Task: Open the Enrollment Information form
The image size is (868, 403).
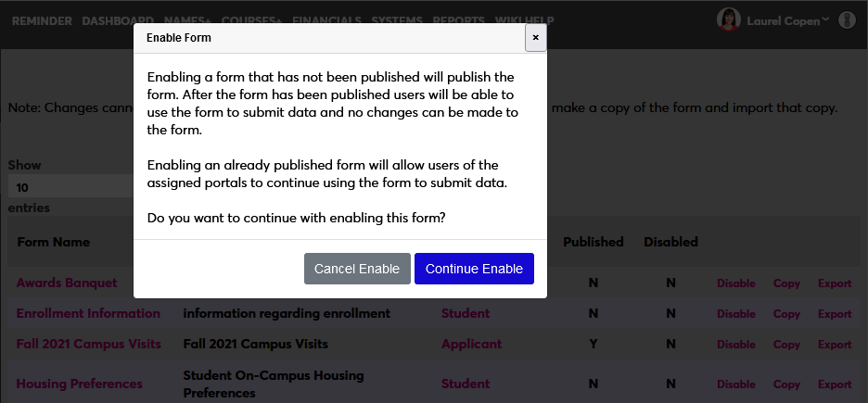Action: tap(88, 313)
